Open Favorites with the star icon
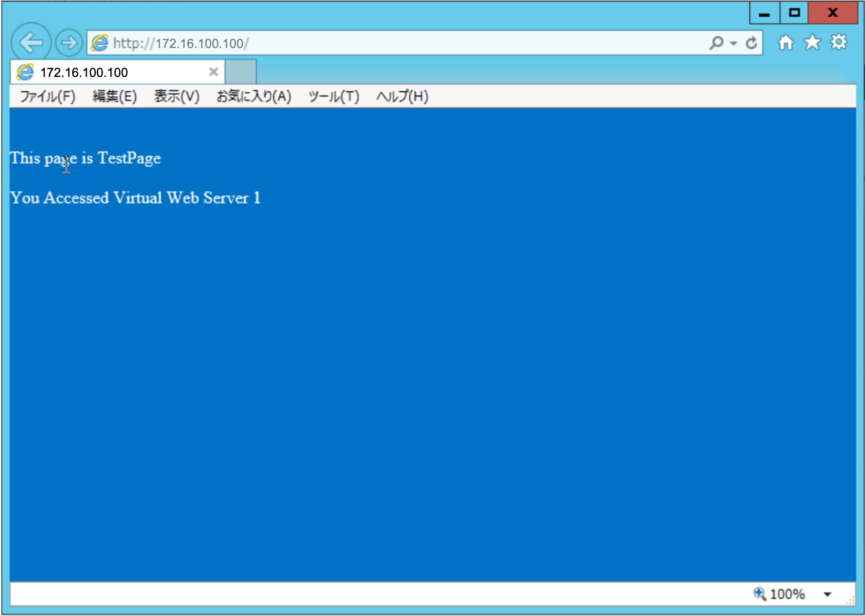 pyautogui.click(x=812, y=42)
